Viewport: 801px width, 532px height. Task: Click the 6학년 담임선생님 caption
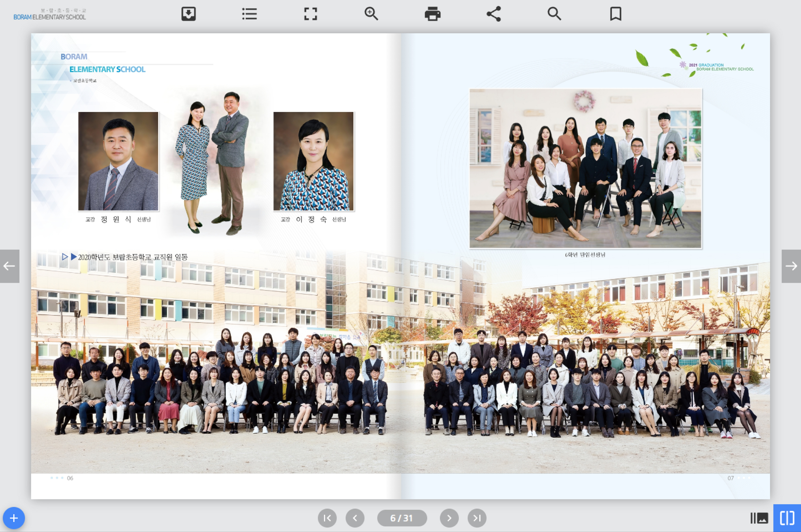tap(585, 255)
